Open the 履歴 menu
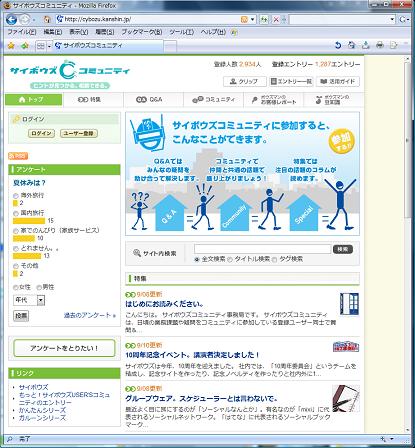The width and height of the screenshot is (415, 448). pos(105,32)
